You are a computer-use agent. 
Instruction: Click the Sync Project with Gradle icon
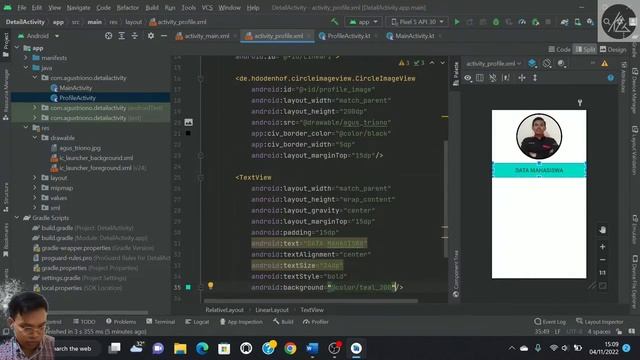564,22
